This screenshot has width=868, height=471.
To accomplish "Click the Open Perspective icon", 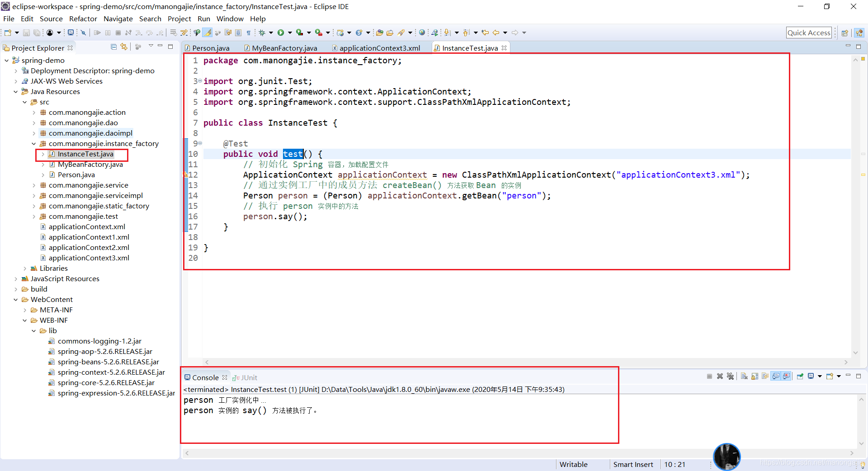I will 844,33.
